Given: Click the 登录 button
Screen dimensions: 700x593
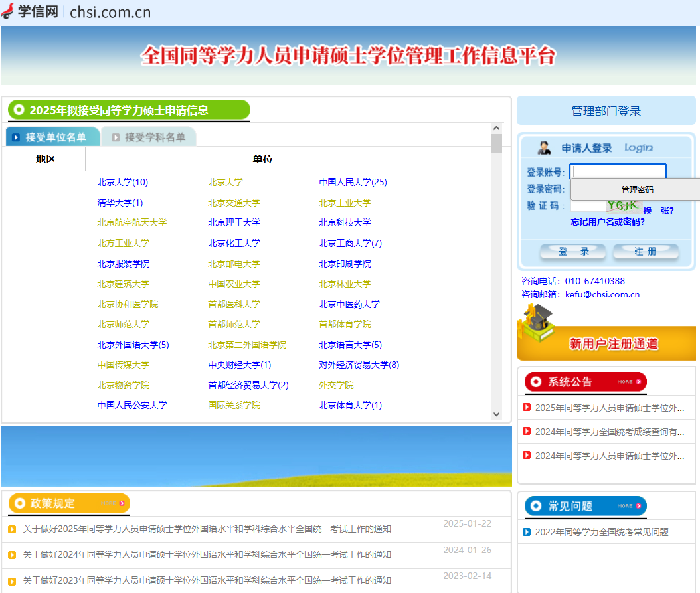Looking at the screenshot, I should tap(573, 252).
